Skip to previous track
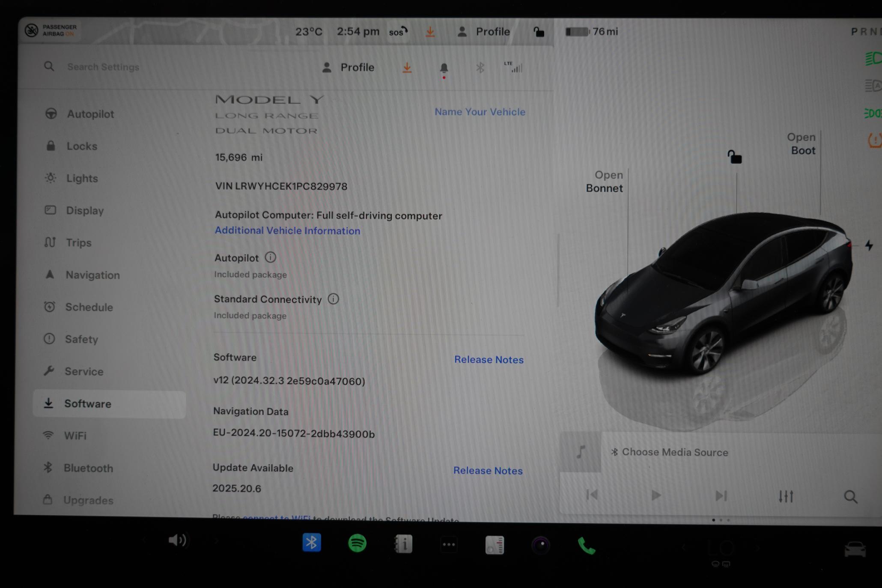Viewport: 882px width, 588px height. click(592, 495)
